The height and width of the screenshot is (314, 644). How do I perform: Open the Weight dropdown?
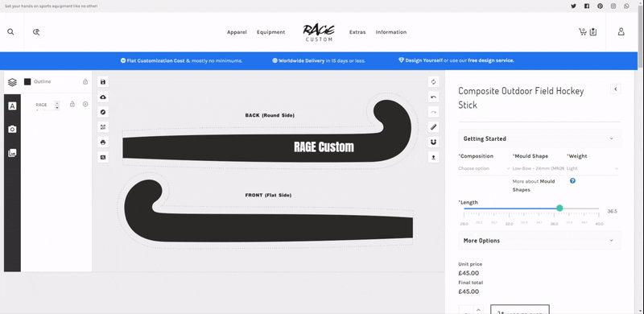pos(592,168)
